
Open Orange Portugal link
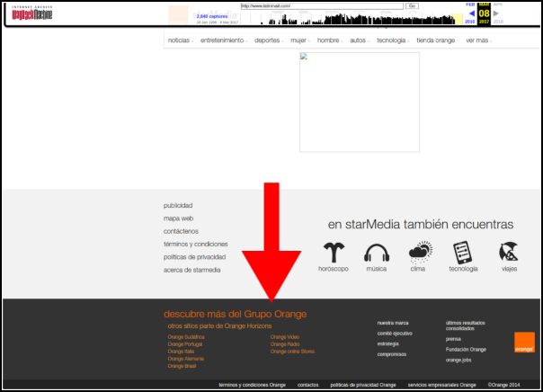[x=185, y=344]
